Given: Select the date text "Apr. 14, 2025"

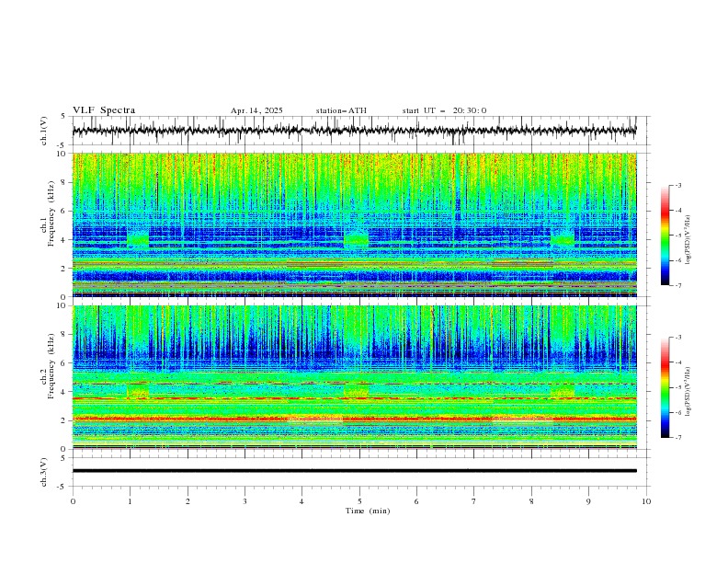Looking at the screenshot, I should pos(256,110).
